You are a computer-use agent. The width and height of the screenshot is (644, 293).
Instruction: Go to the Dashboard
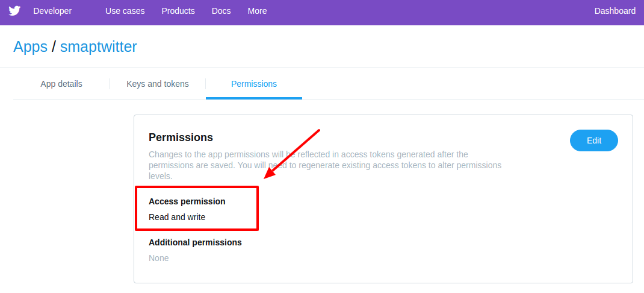615,11
